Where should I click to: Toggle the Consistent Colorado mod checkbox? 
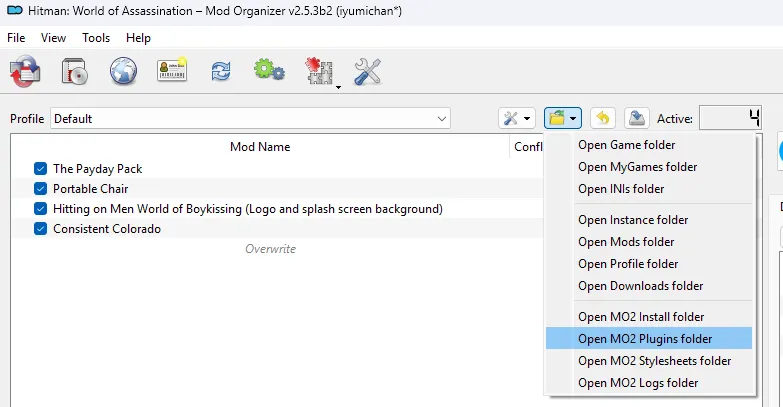(x=41, y=229)
